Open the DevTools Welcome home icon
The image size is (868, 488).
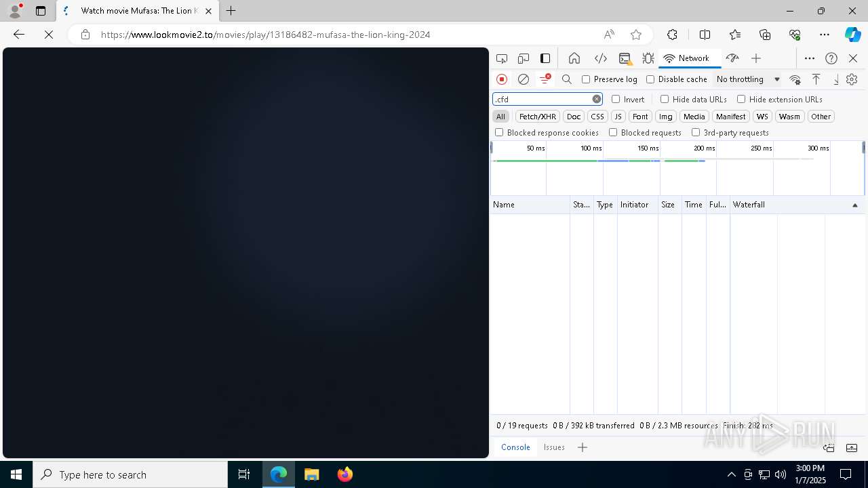[574, 58]
